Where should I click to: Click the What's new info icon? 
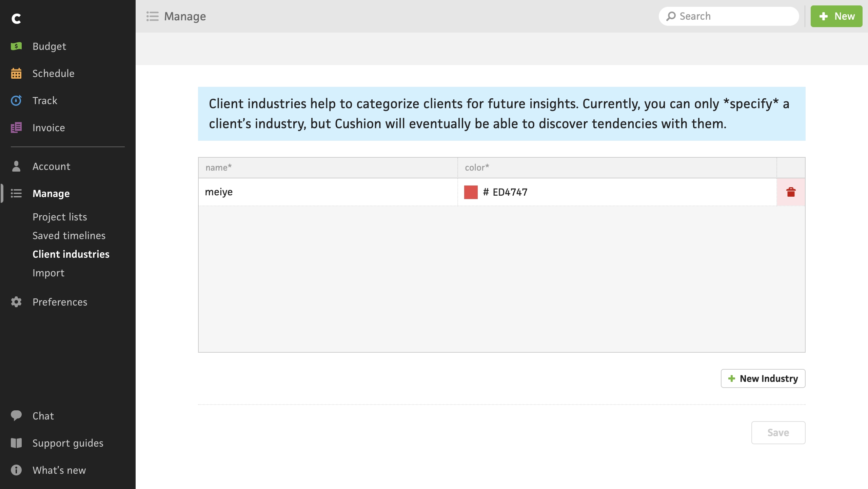click(16, 470)
